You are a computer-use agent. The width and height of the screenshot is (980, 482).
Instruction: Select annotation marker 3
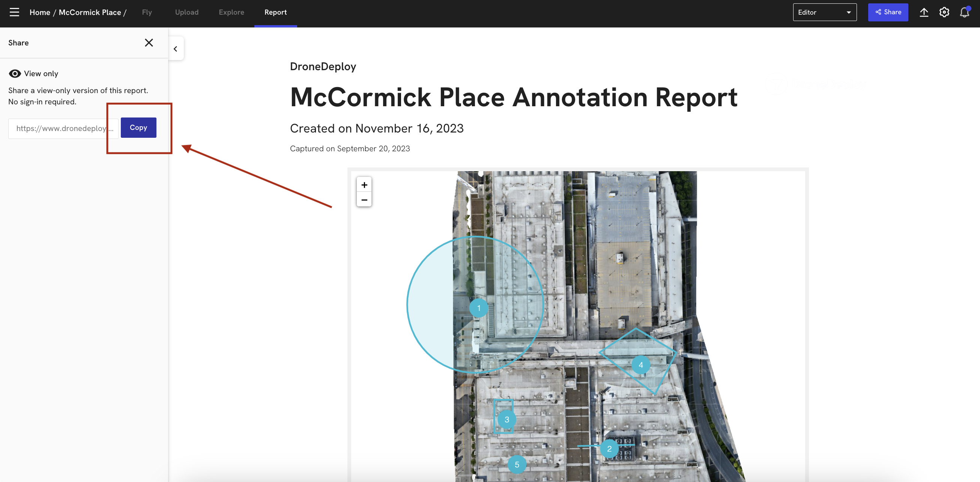click(507, 419)
